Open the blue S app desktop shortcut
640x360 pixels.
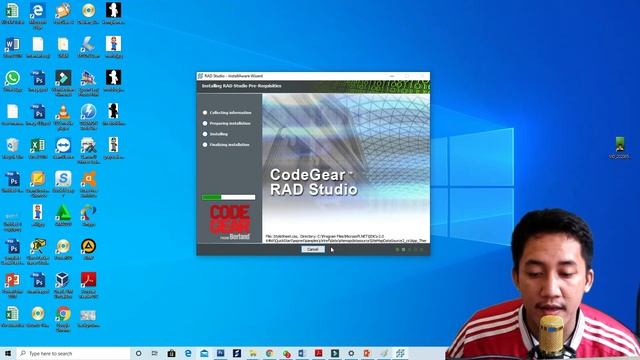(x=63, y=184)
